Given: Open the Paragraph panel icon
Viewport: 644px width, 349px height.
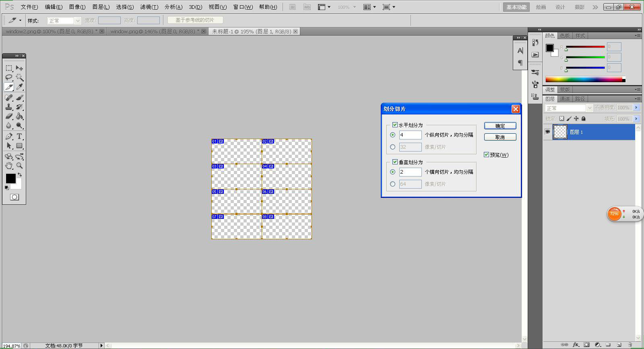Looking at the screenshot, I should 520,62.
